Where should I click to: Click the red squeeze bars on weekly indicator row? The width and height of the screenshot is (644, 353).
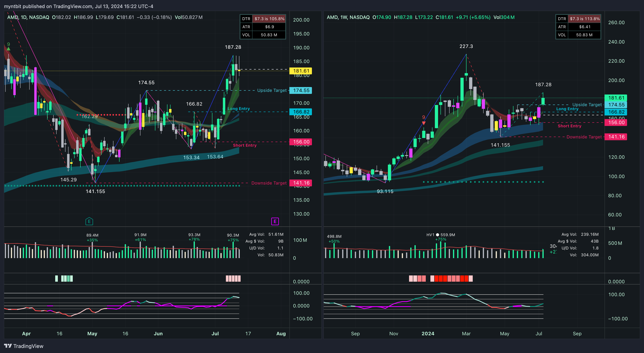[451, 278]
